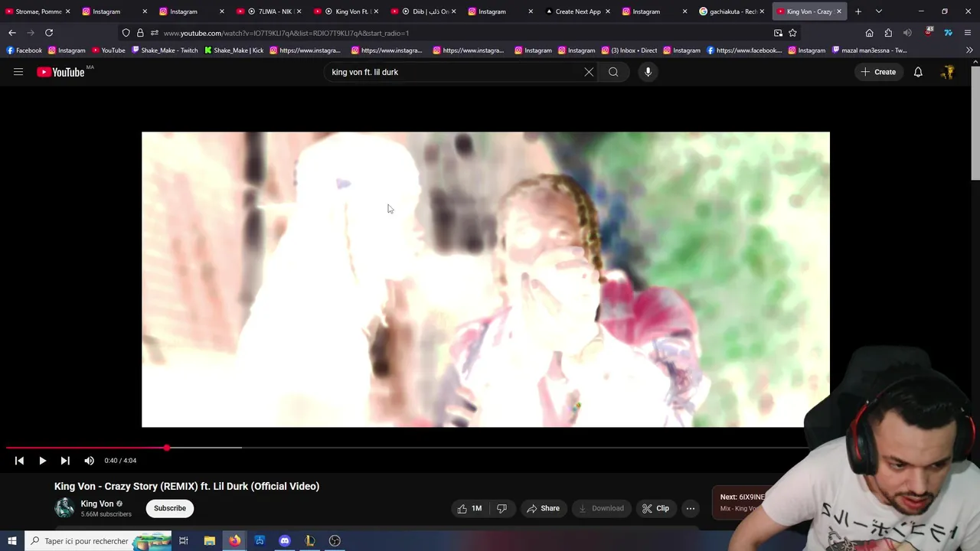The height and width of the screenshot is (551, 980).
Task: Open the YouTube account avatar menu
Action: tap(948, 72)
